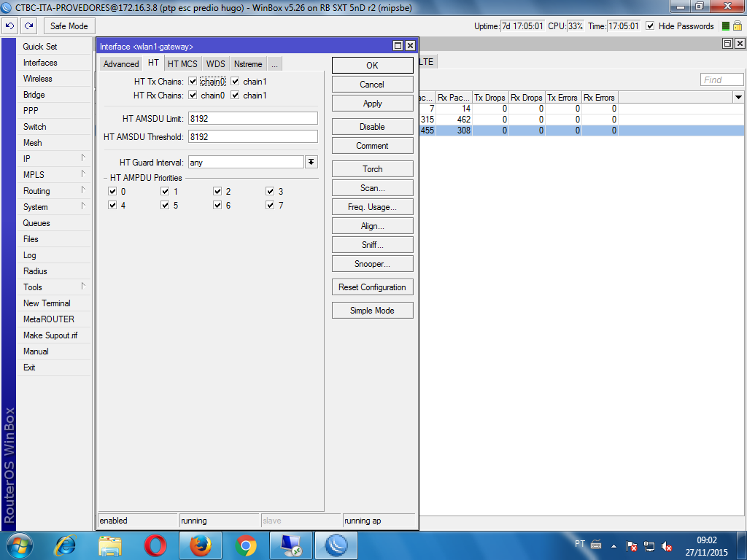
Task: Uncheck HT AMPDU priority 1
Action: [165, 192]
